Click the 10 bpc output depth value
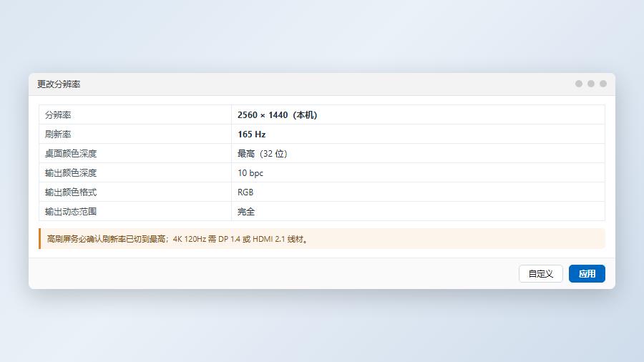644x362 pixels. 250,173
